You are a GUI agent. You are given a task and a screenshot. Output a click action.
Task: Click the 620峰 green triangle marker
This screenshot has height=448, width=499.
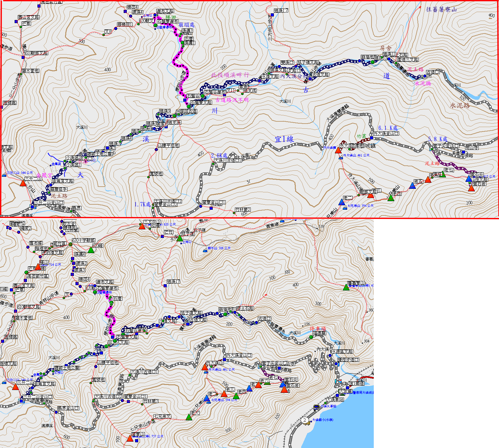[91, 250]
